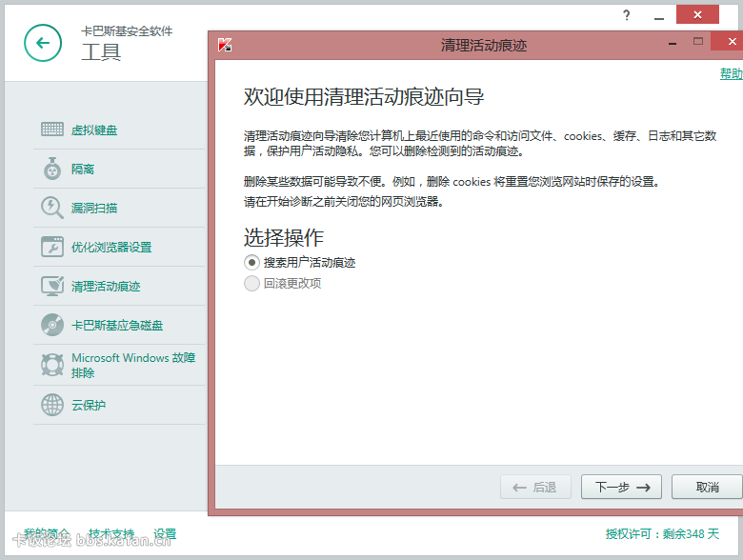The image size is (743, 560).
Task: Click the cloud protection globe icon
Action: click(x=52, y=405)
